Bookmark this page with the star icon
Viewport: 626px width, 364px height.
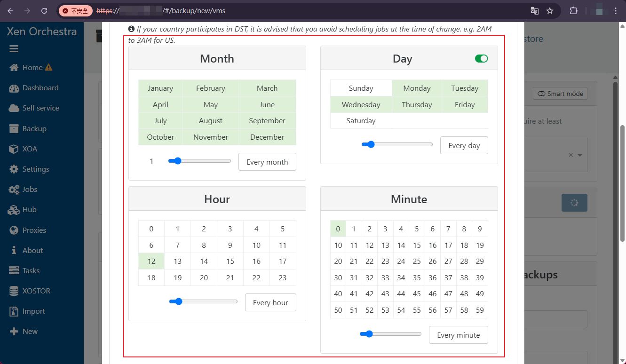[x=550, y=10]
